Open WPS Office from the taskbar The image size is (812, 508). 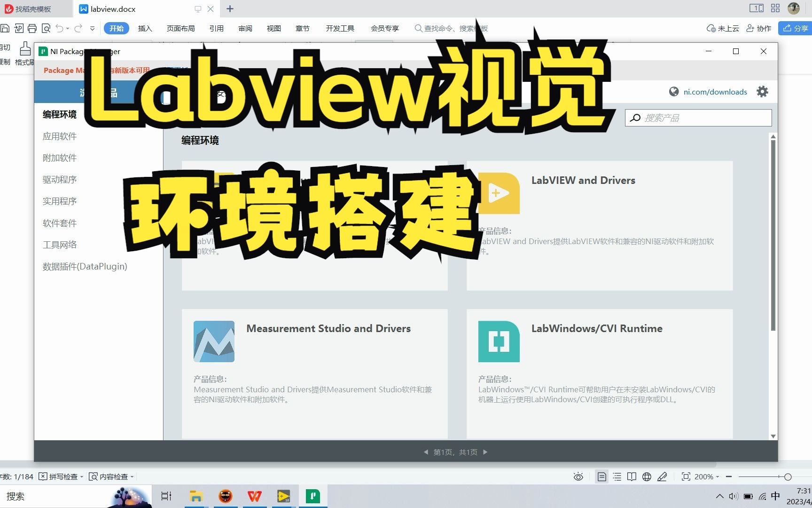(x=255, y=496)
